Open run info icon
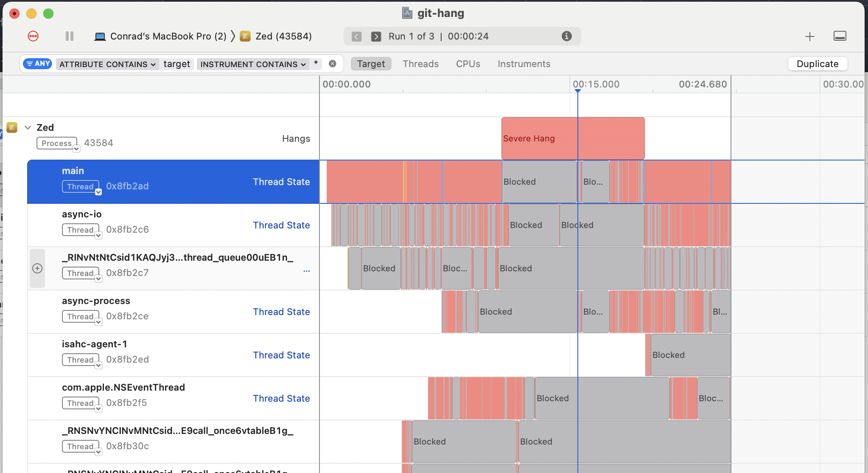This screenshot has width=868, height=473. 566,36
